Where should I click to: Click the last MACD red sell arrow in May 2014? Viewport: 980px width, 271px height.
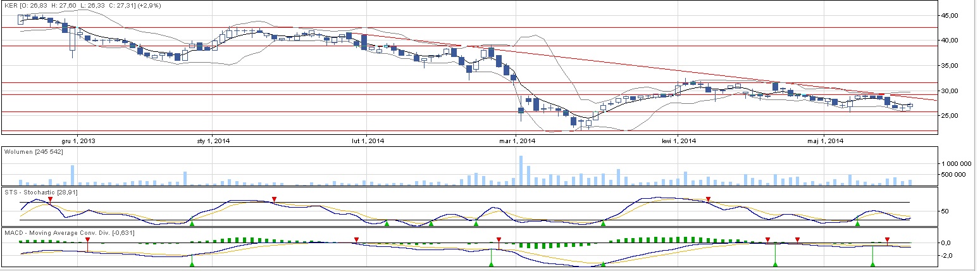pos(887,239)
